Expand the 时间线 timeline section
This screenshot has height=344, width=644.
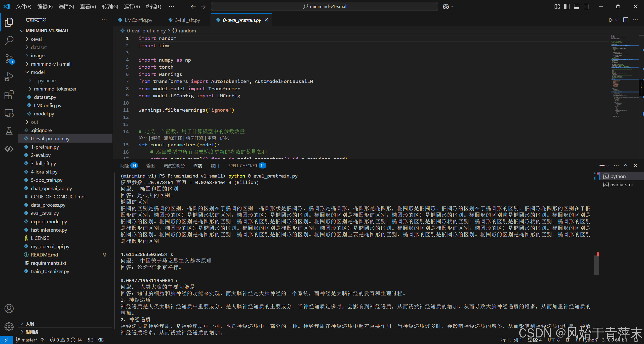(x=32, y=332)
